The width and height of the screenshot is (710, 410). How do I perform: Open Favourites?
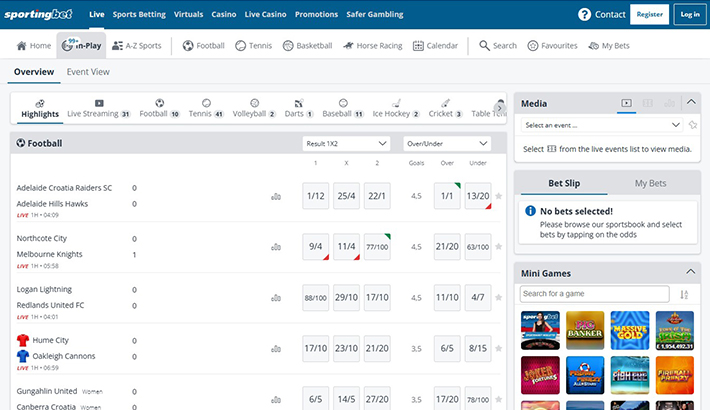(x=552, y=46)
